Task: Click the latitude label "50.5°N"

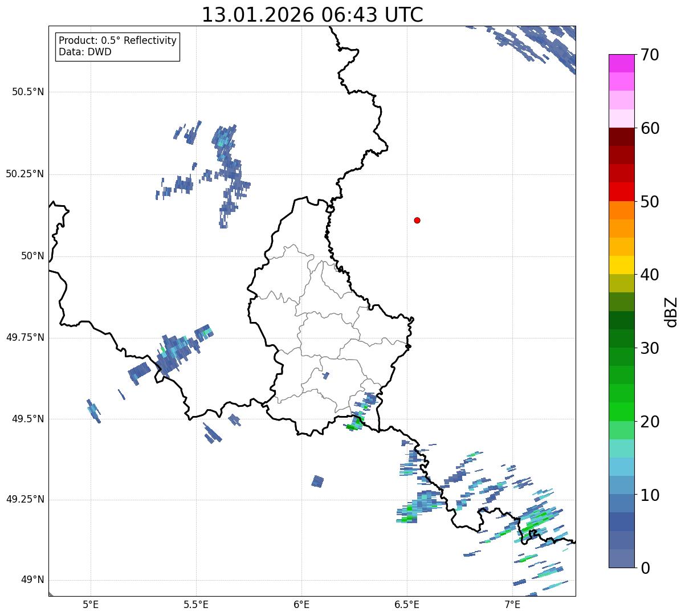Action: (28, 92)
